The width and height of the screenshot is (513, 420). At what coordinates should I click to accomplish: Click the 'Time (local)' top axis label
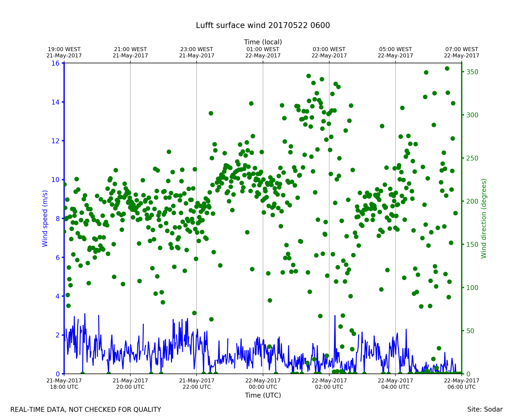(x=263, y=42)
